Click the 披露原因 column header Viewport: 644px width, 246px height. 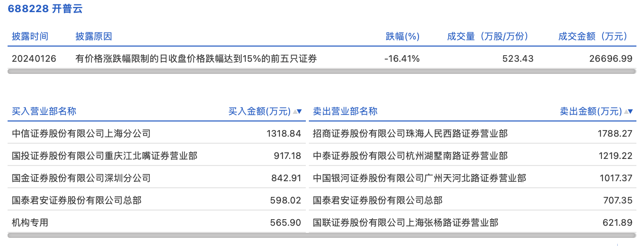94,36
